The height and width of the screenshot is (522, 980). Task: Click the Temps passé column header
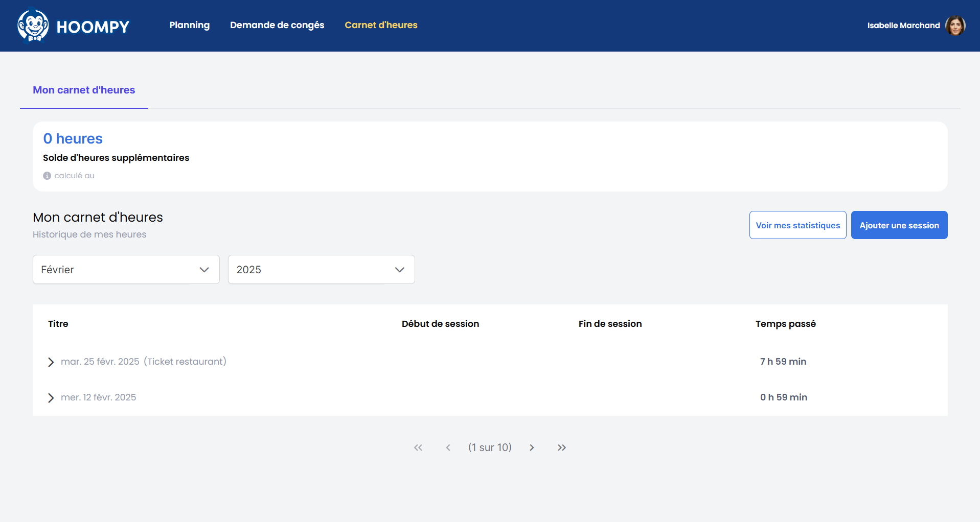coord(785,324)
